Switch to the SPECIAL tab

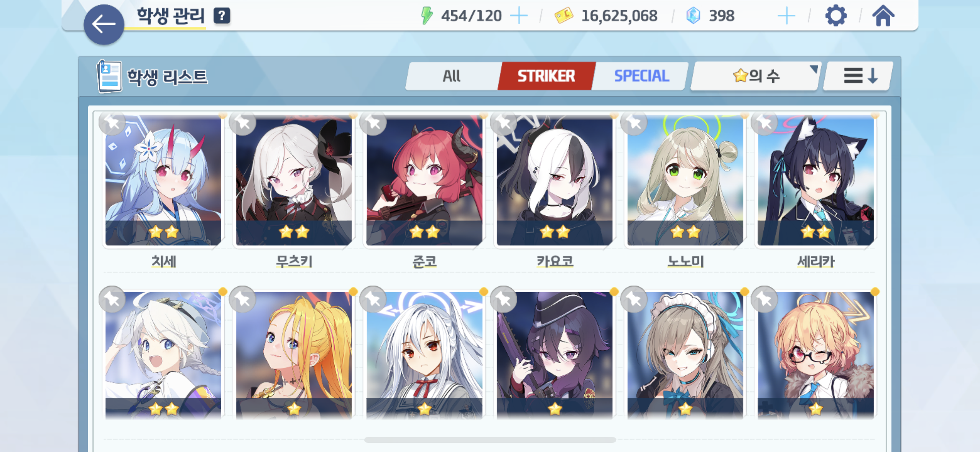pos(641,76)
